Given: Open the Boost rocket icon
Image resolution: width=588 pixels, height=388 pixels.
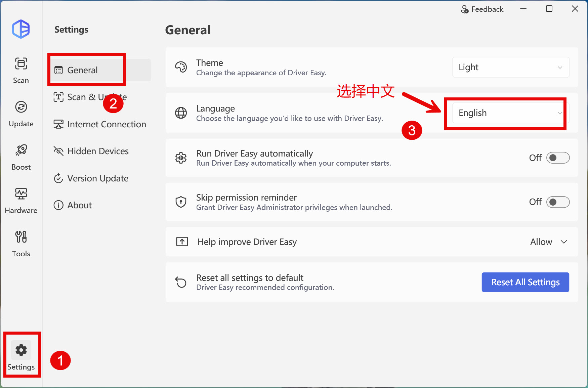Looking at the screenshot, I should tap(21, 150).
